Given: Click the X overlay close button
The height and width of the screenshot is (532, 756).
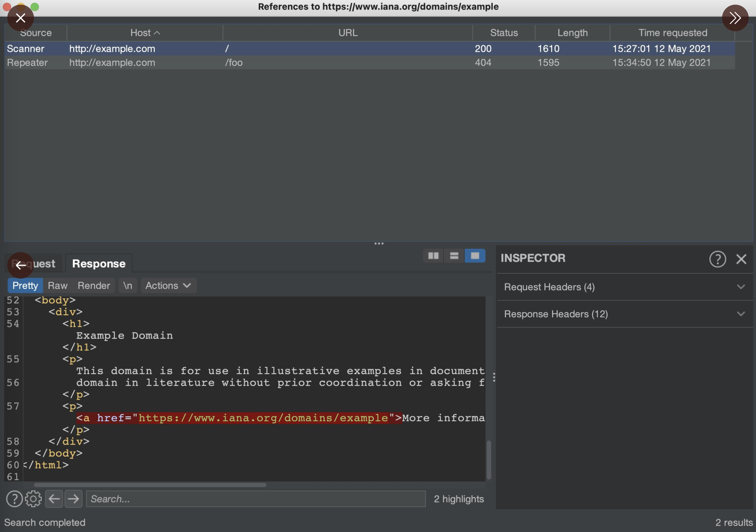Looking at the screenshot, I should 21,18.
